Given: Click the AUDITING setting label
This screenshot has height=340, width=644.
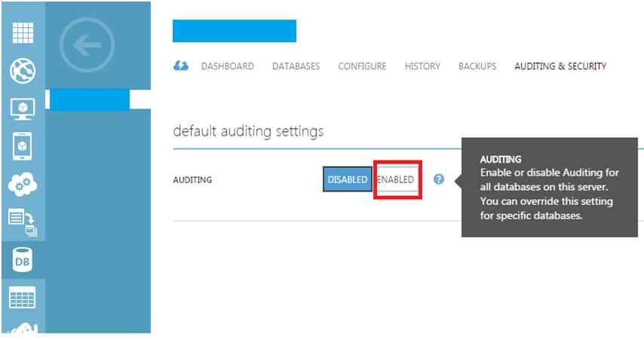Looking at the screenshot, I should click(192, 180).
